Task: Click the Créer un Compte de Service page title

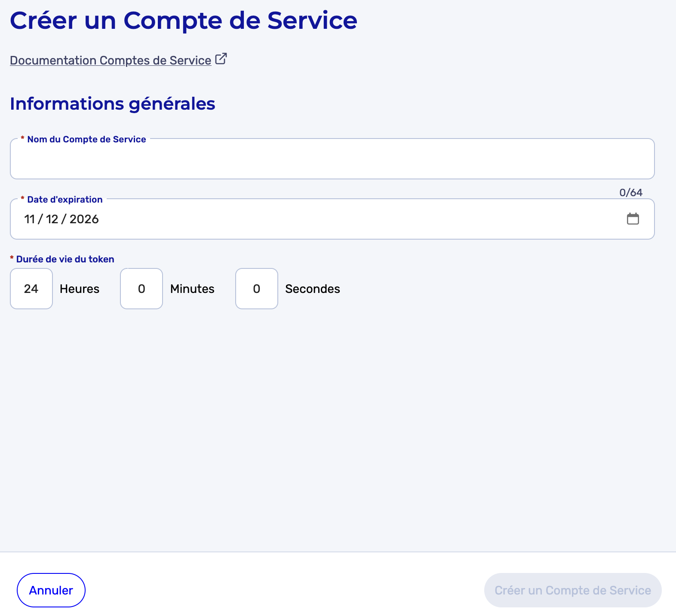Action: [184, 20]
